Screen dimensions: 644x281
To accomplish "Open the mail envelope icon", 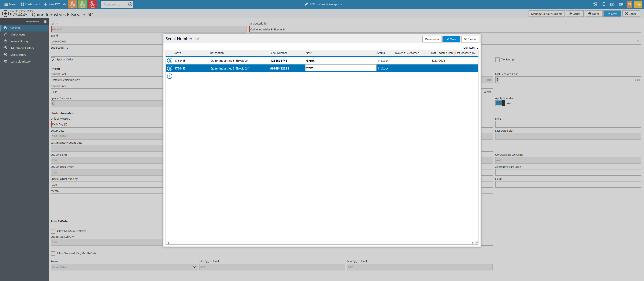I will tap(612, 4).
